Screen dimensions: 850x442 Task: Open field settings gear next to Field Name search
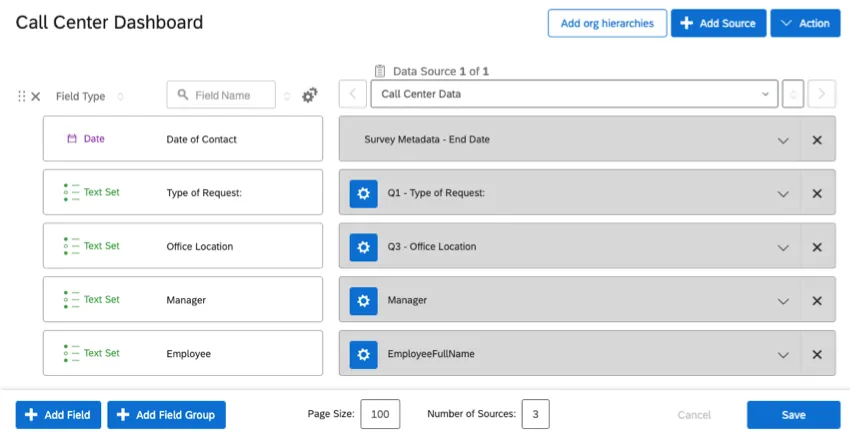point(310,95)
